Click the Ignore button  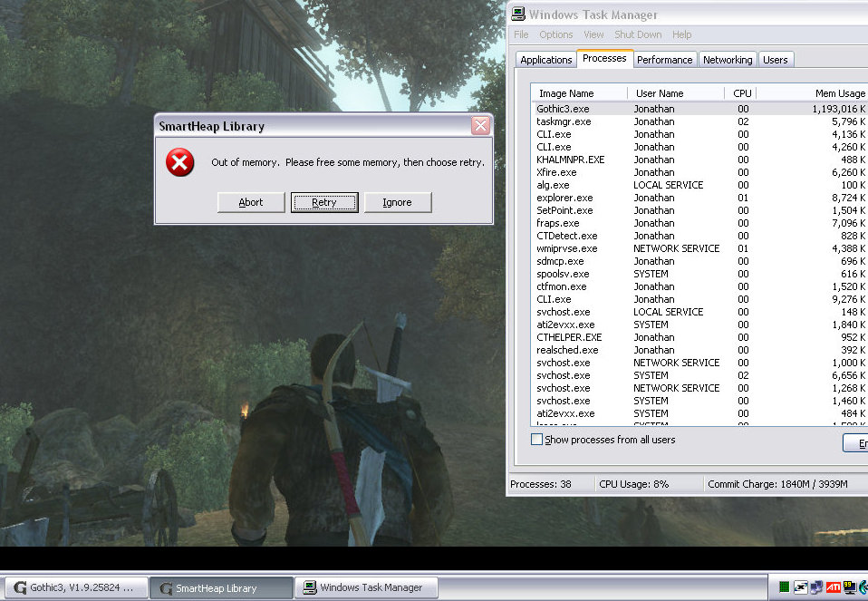(398, 202)
